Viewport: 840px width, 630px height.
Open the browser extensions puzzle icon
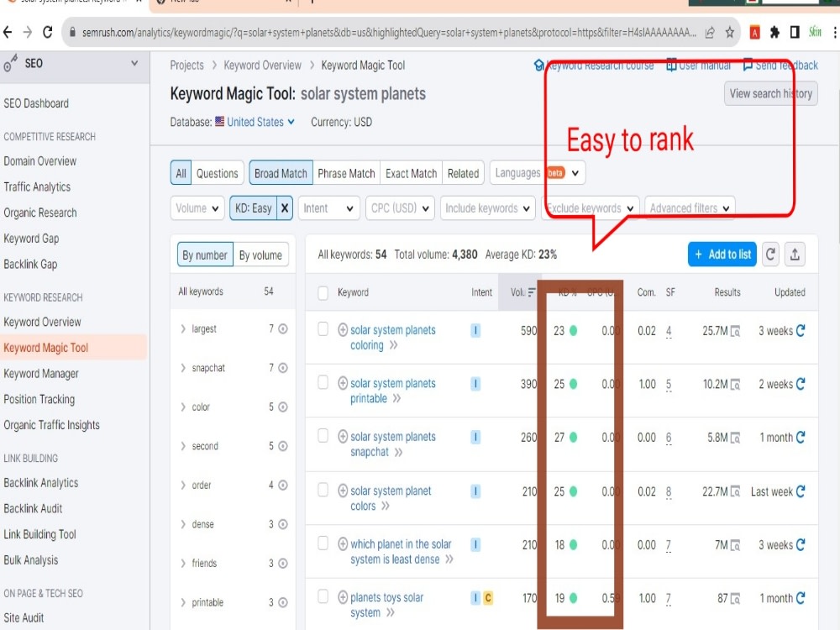(774, 33)
